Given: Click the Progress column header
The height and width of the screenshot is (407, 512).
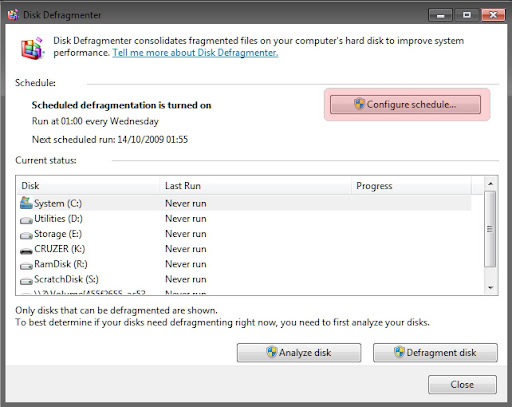Looking at the screenshot, I should click(411, 186).
